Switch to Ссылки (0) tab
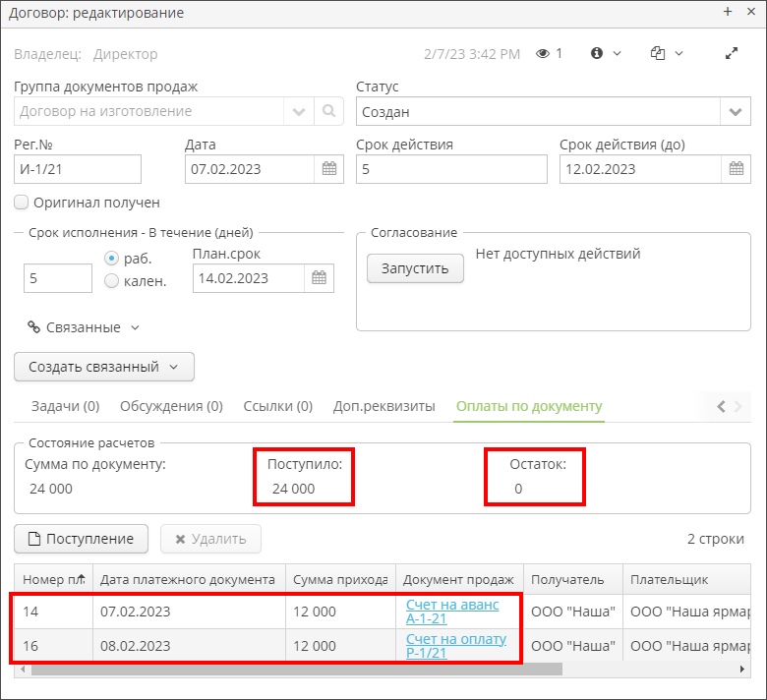This screenshot has height=700, width=767. 278,406
